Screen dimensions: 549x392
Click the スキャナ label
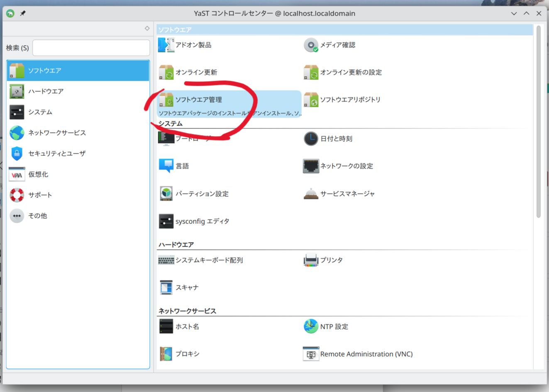(x=187, y=287)
